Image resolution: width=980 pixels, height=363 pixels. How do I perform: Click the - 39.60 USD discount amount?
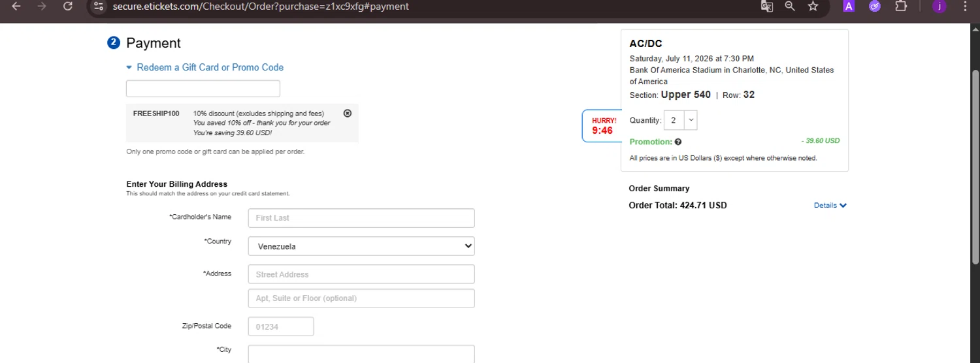(820, 141)
